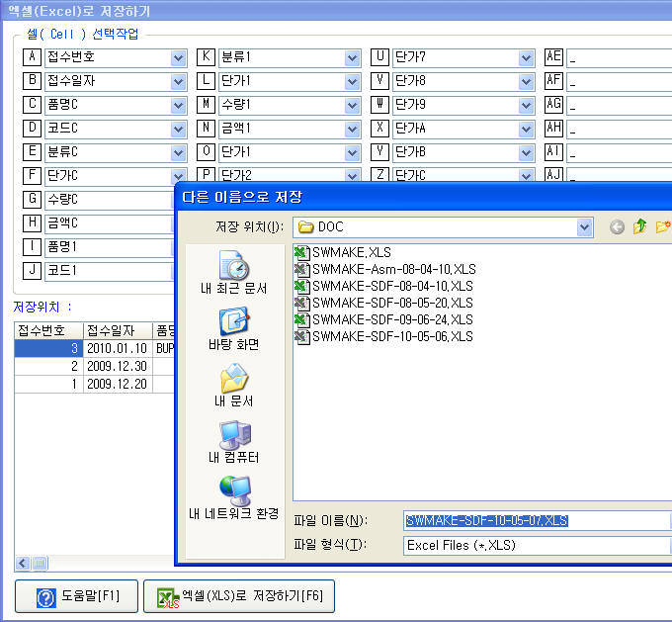Expand column Y 단가B dropdown

click(526, 152)
